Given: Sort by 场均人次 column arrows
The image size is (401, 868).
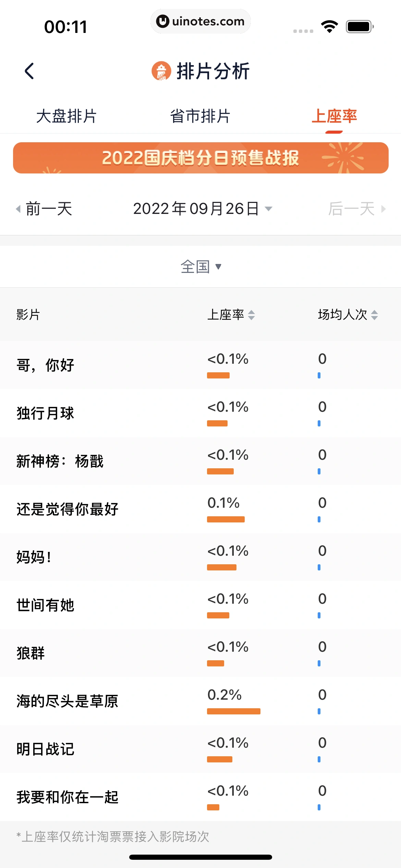Looking at the screenshot, I should tap(374, 315).
